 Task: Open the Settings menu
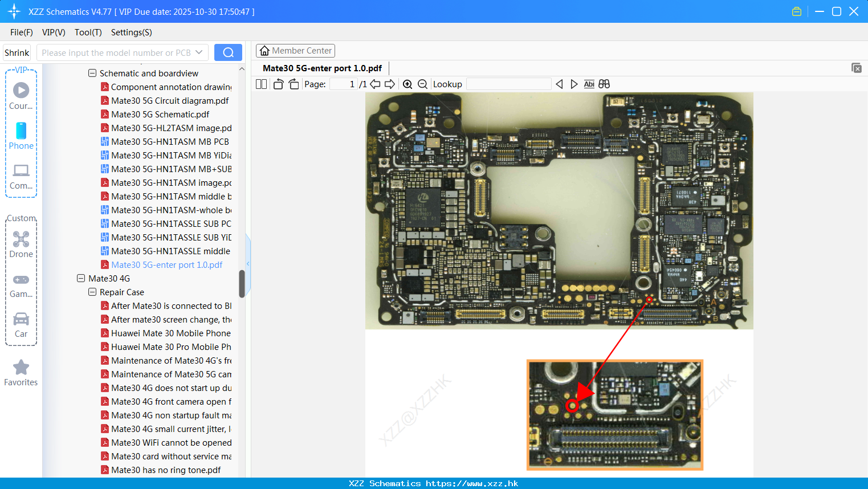tap(132, 32)
